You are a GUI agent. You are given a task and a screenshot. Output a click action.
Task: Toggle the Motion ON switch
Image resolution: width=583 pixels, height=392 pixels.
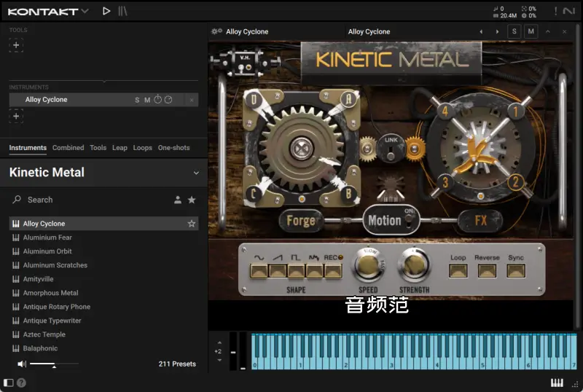[409, 220]
